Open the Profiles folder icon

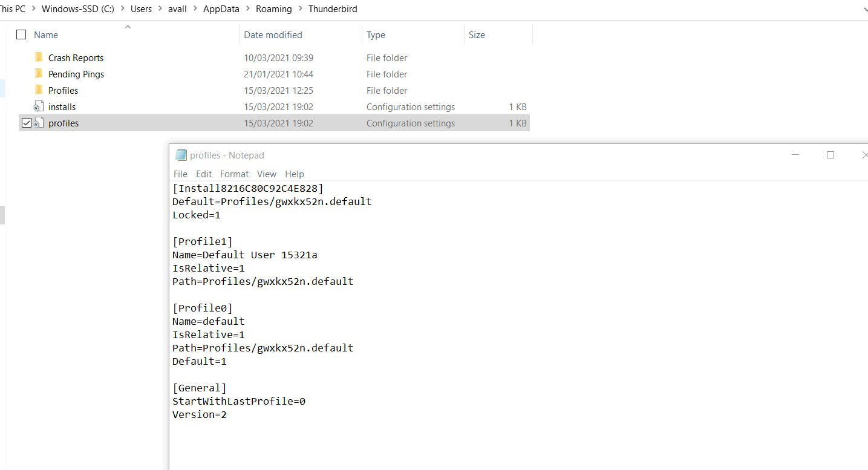(39, 90)
